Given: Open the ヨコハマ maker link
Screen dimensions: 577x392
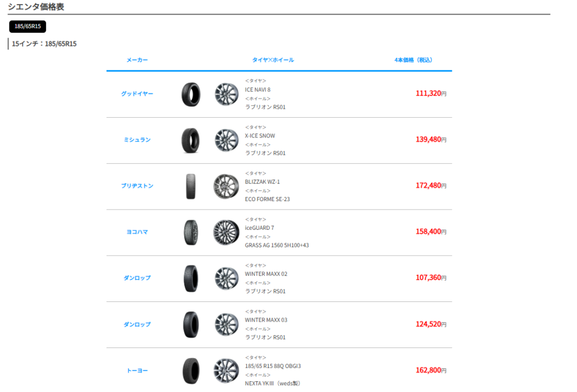Looking at the screenshot, I should tap(137, 232).
